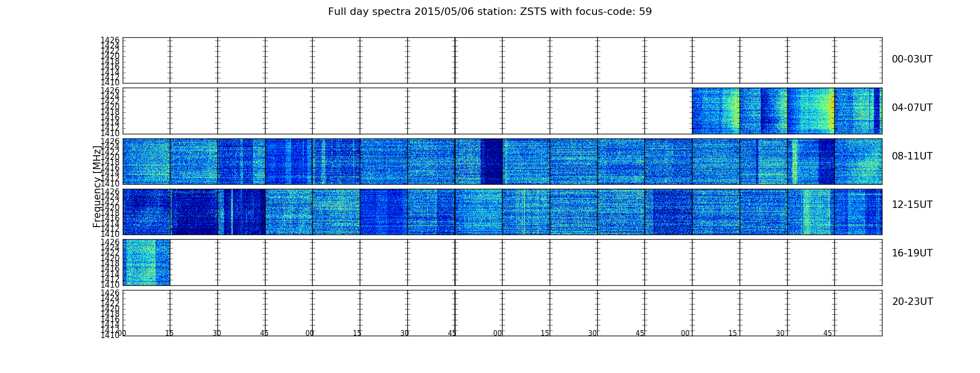Screen dimensions: 980x373
Task: Click the '08-11UT' row label
Action: pyautogui.click(x=912, y=156)
